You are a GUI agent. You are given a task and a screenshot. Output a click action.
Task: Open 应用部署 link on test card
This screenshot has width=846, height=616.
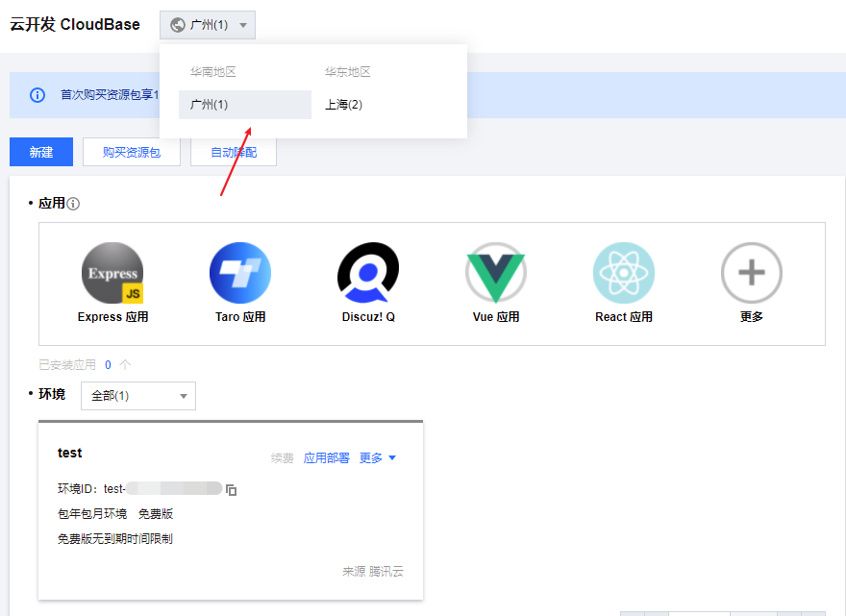(327, 458)
